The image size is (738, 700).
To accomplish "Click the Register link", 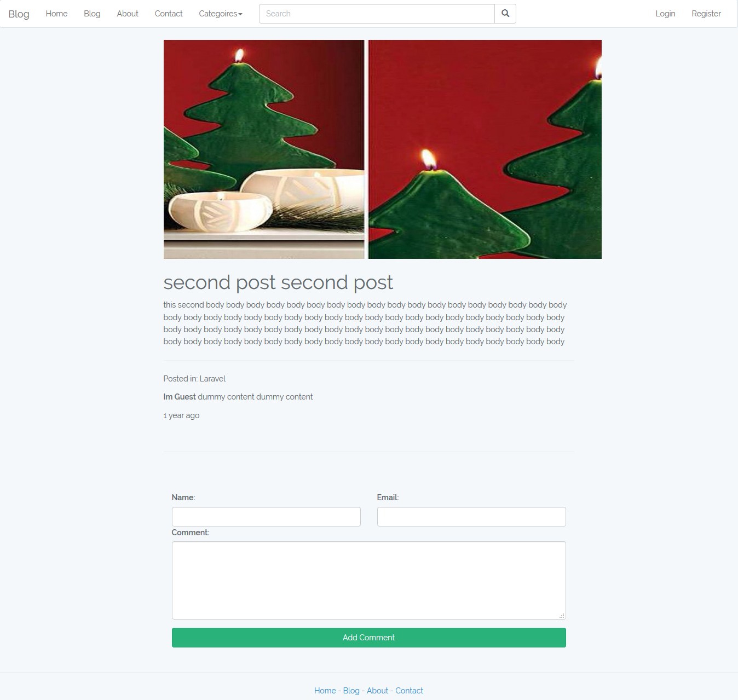I will point(706,14).
